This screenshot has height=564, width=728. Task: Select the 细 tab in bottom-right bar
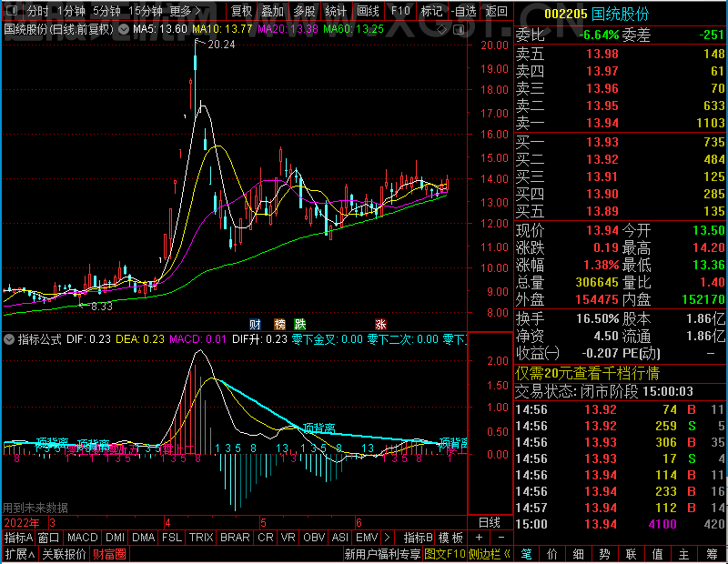(579, 554)
